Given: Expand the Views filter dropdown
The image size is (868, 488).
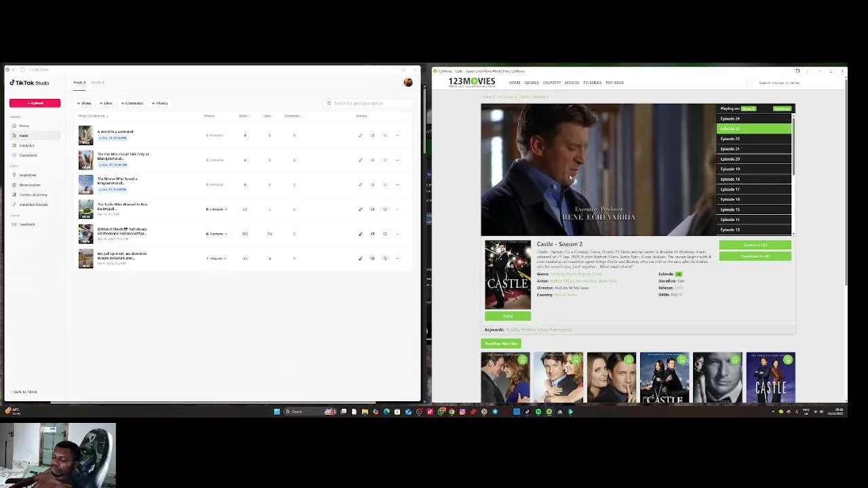Looking at the screenshot, I should 85,103.
